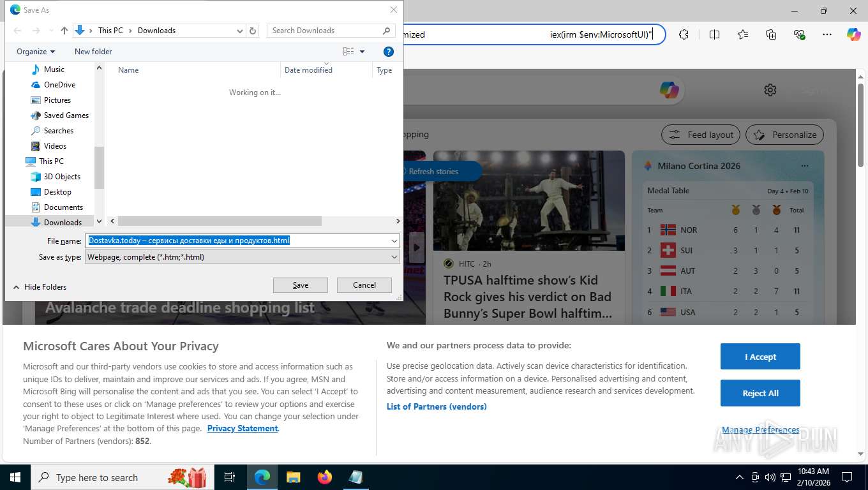Click the file list horizontal scrollbar
The height and width of the screenshot is (490, 868).
click(x=220, y=221)
